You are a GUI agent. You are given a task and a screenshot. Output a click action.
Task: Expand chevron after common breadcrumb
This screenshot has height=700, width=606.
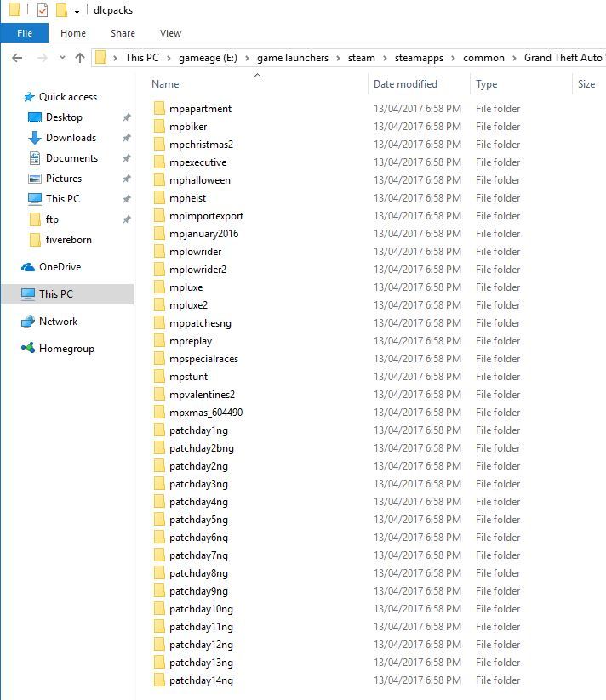tap(514, 58)
